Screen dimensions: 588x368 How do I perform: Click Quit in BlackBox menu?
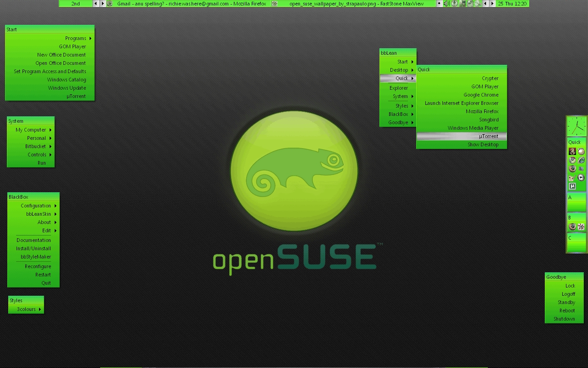tap(34, 283)
